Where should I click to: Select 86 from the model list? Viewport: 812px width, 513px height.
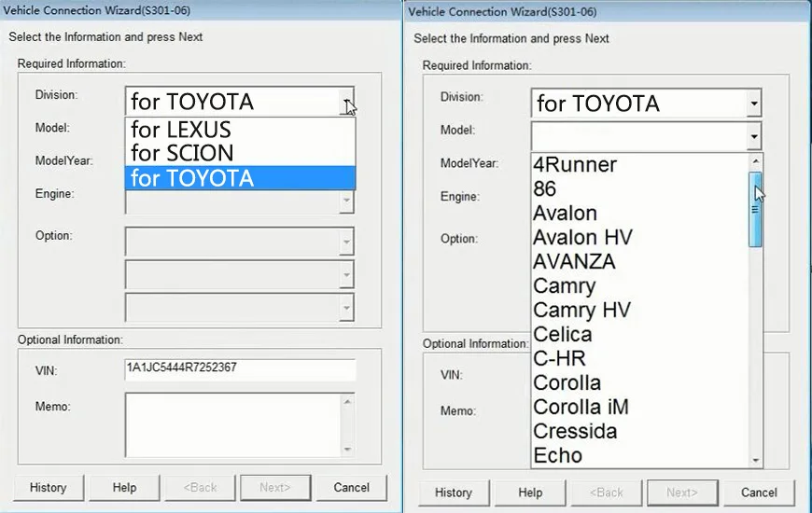click(x=640, y=188)
